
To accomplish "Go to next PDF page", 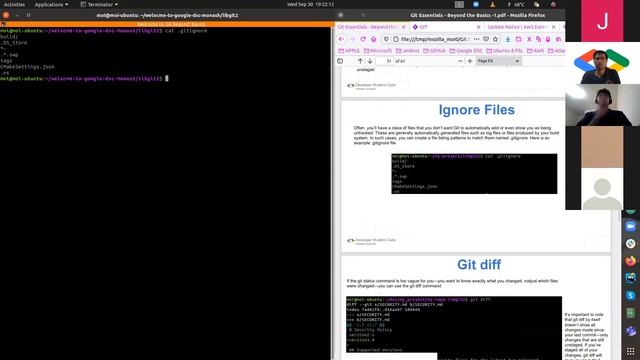I will tap(370, 61).
